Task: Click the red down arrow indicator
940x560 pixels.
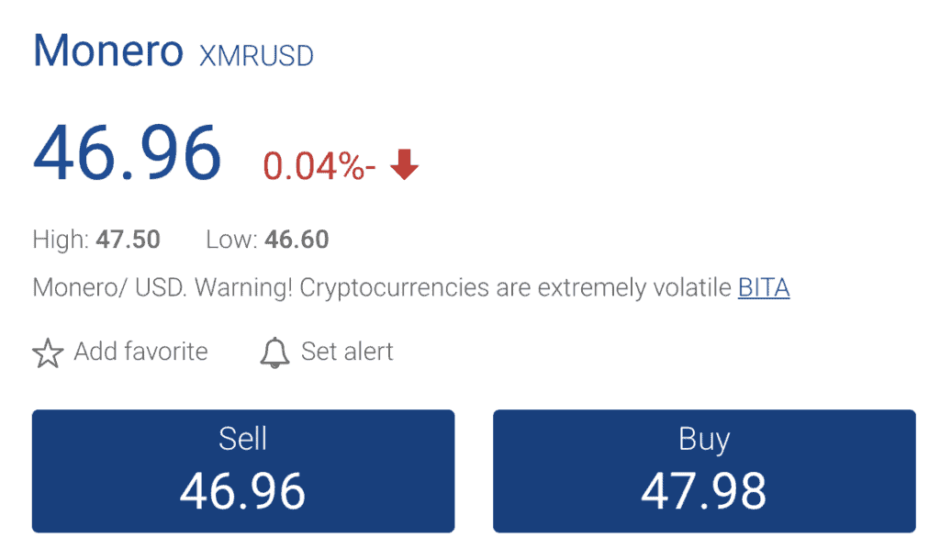Action: click(405, 164)
